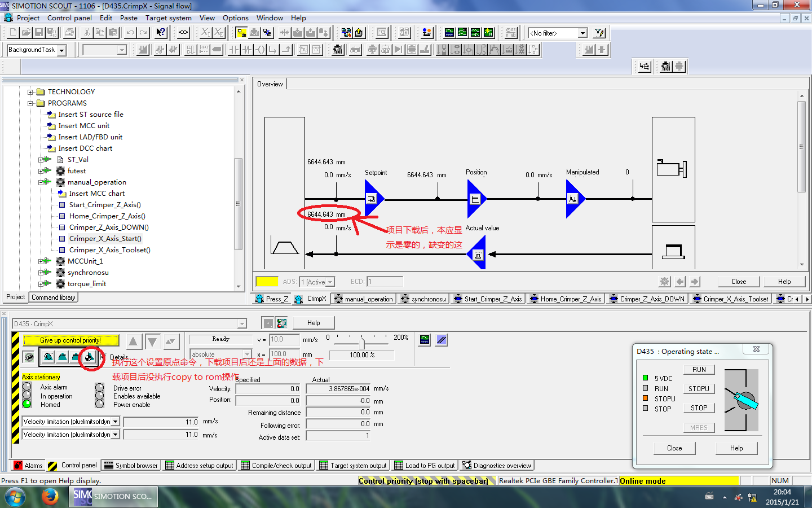Open the Target system menu

(x=168, y=17)
